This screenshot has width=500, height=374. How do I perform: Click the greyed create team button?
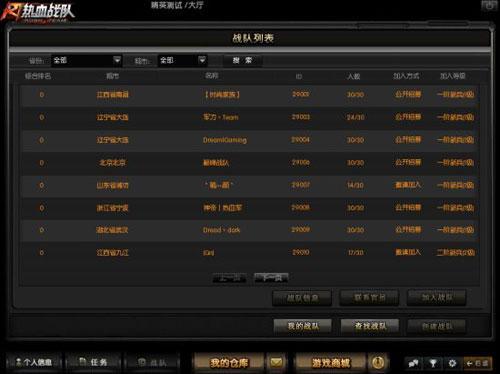(x=437, y=326)
